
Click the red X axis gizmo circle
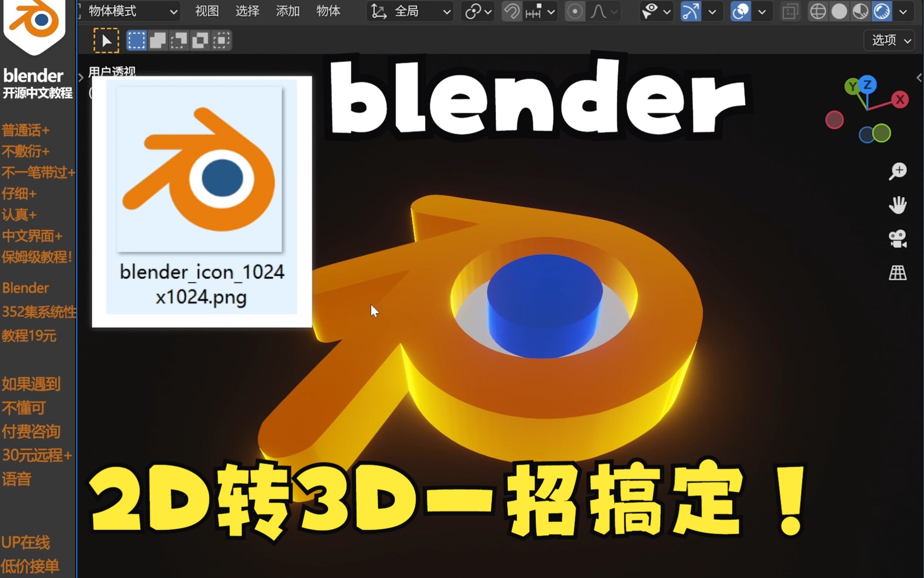900,100
